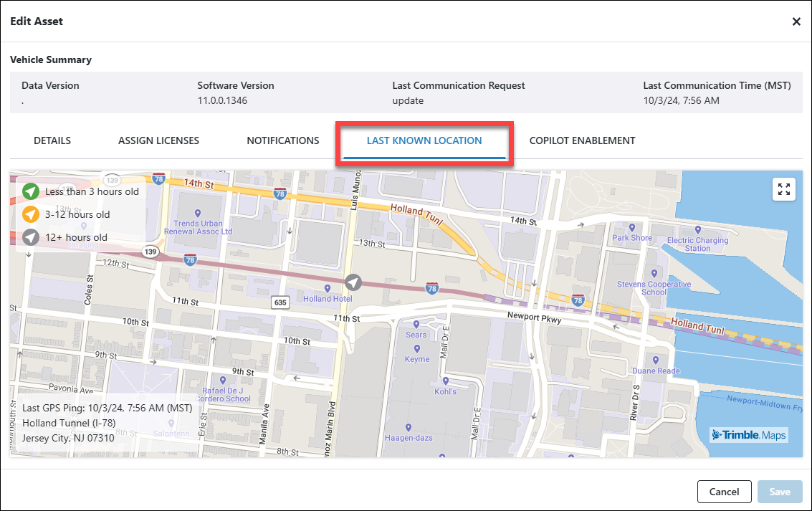The height and width of the screenshot is (511, 812).
Task: Click the Save button
Action: pyautogui.click(x=780, y=492)
